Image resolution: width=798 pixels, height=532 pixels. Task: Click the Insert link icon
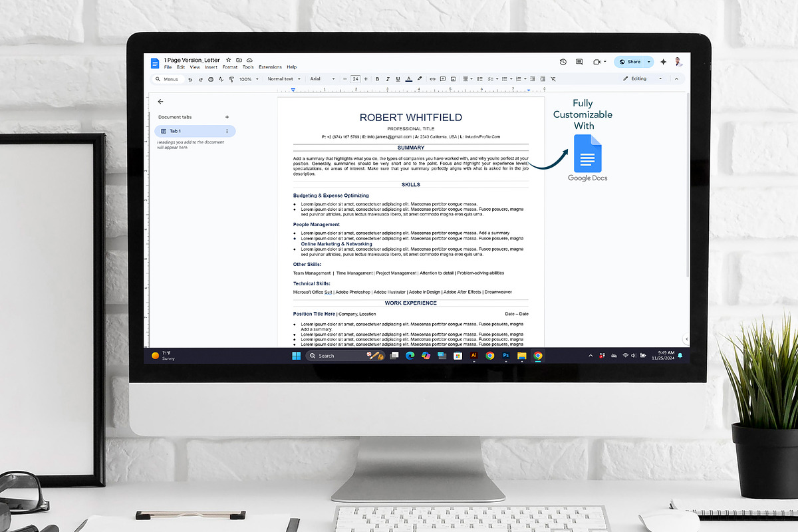(x=432, y=79)
